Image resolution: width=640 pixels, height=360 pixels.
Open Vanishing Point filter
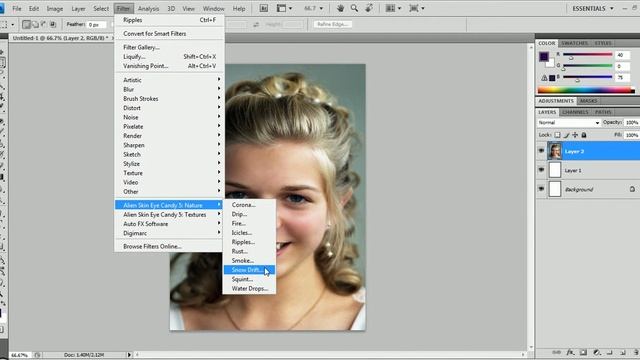coord(169,66)
